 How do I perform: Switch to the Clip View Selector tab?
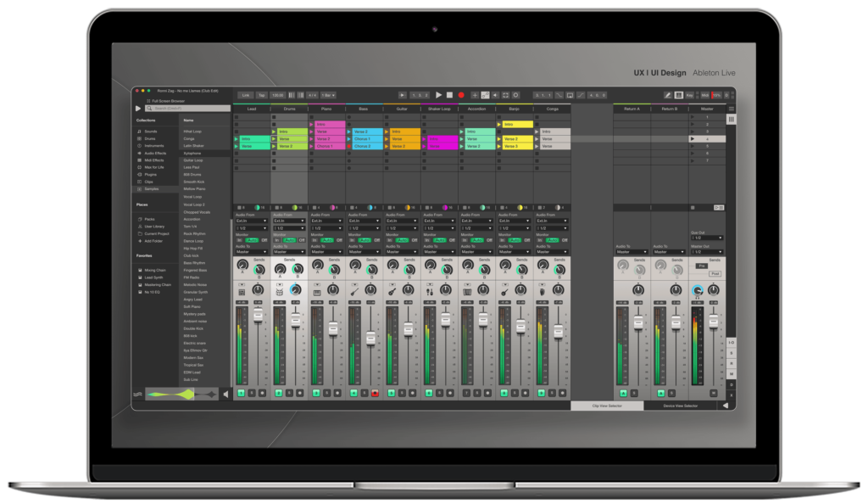(609, 406)
